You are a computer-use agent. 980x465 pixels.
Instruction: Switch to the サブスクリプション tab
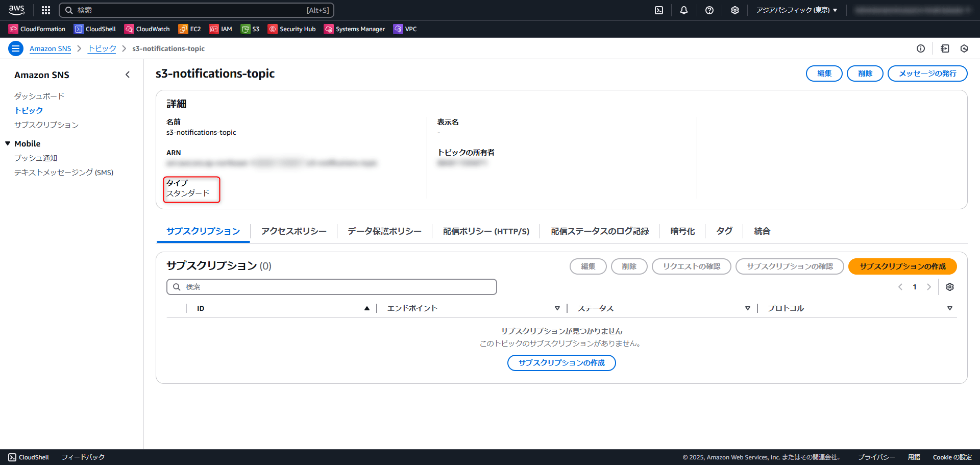(x=203, y=231)
